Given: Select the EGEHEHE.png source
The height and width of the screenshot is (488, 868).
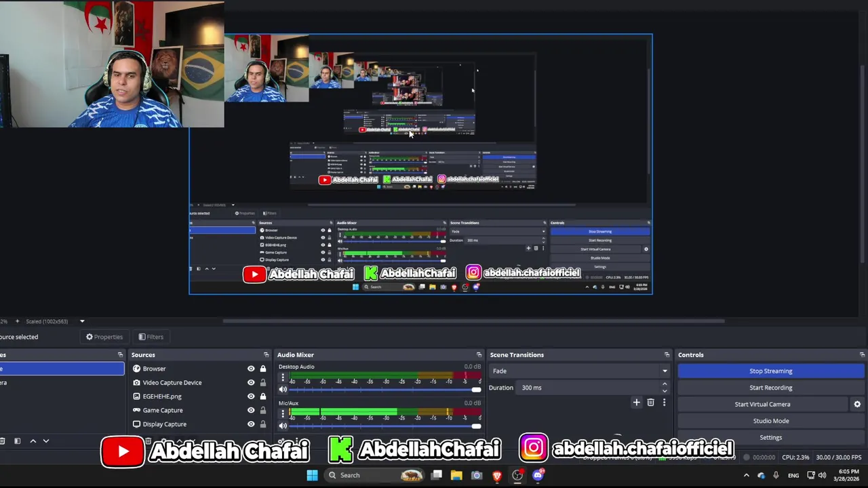Looking at the screenshot, I should coord(200,396).
